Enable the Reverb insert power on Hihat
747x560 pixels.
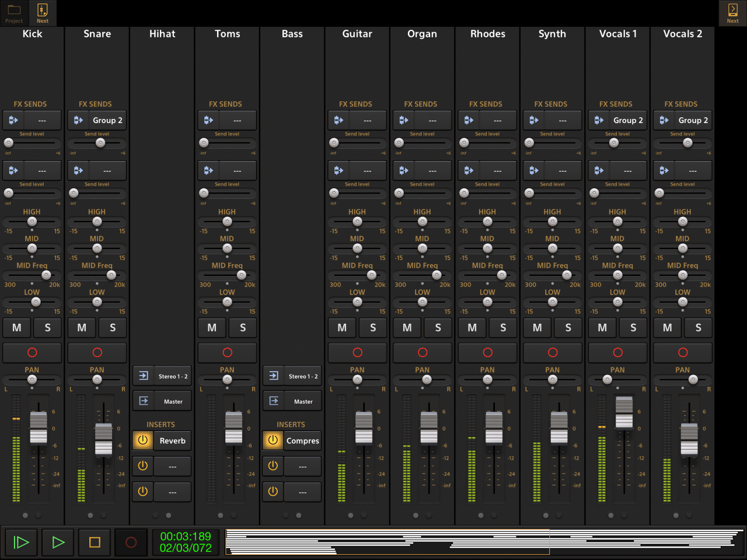coord(142,440)
